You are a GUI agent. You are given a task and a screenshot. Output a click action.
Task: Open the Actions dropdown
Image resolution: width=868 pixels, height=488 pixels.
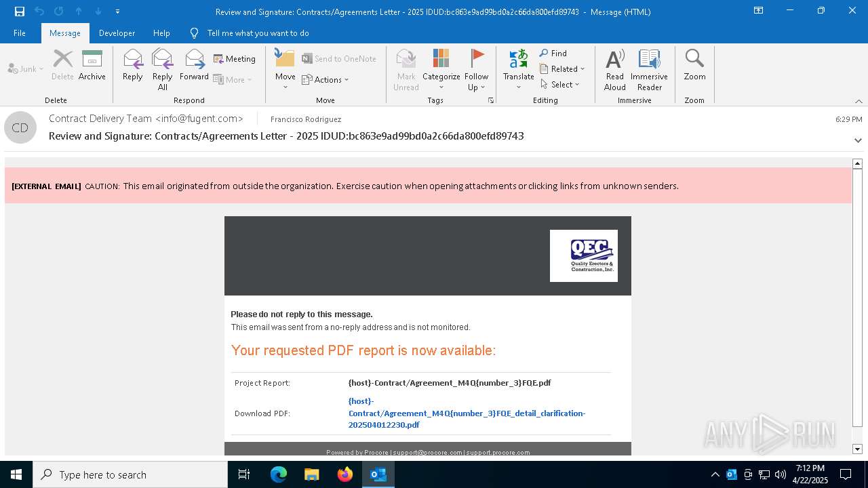(325, 79)
